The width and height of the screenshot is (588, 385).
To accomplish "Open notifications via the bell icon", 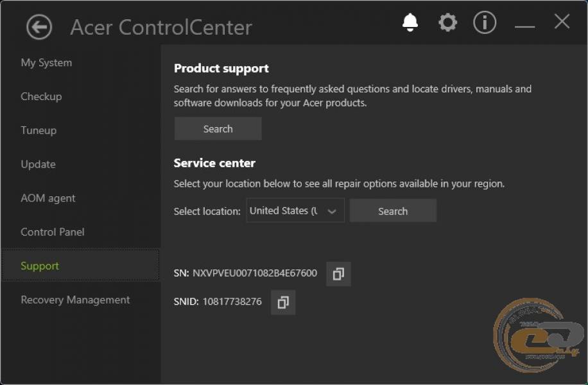I will (x=410, y=22).
